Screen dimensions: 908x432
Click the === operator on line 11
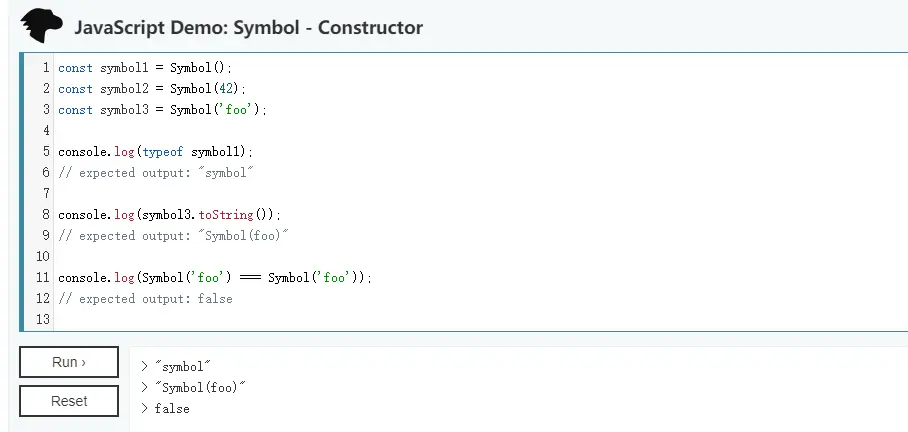tap(250, 278)
